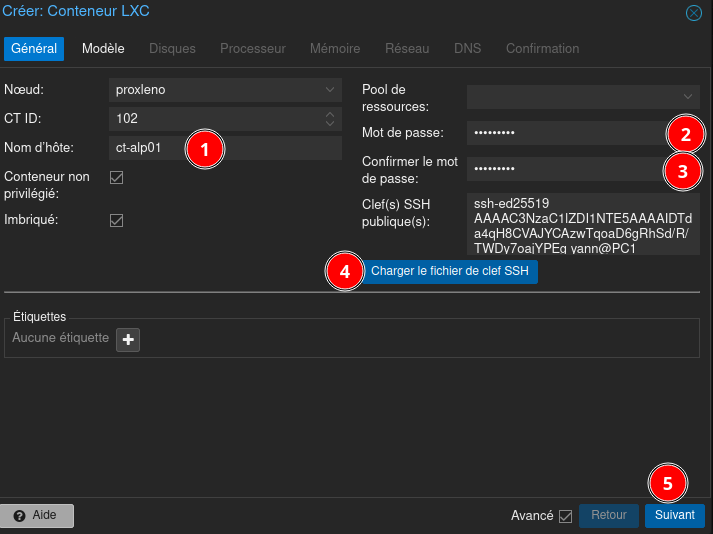The height and width of the screenshot is (534, 713).
Task: Click the Confirmer le mot de passe field
Action: tap(560, 169)
